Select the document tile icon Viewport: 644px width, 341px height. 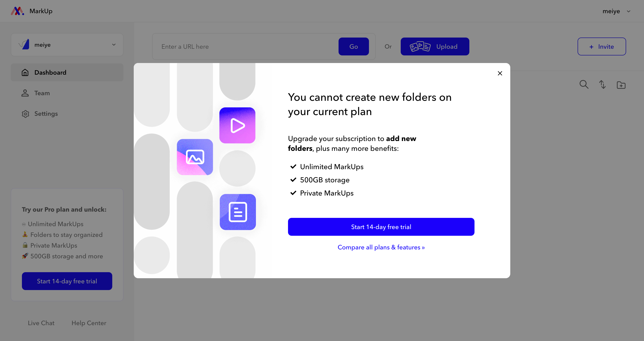[237, 212]
